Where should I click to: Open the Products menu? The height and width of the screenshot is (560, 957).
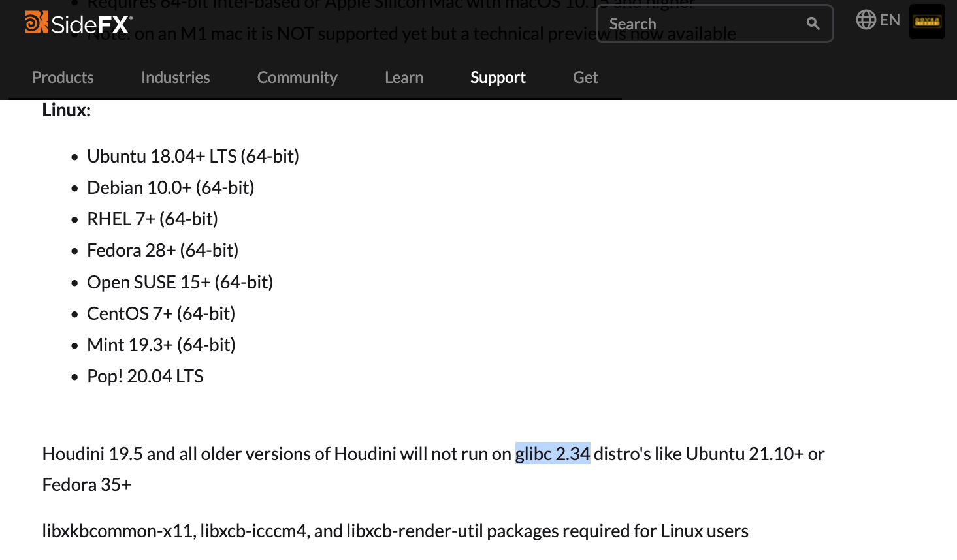[63, 77]
